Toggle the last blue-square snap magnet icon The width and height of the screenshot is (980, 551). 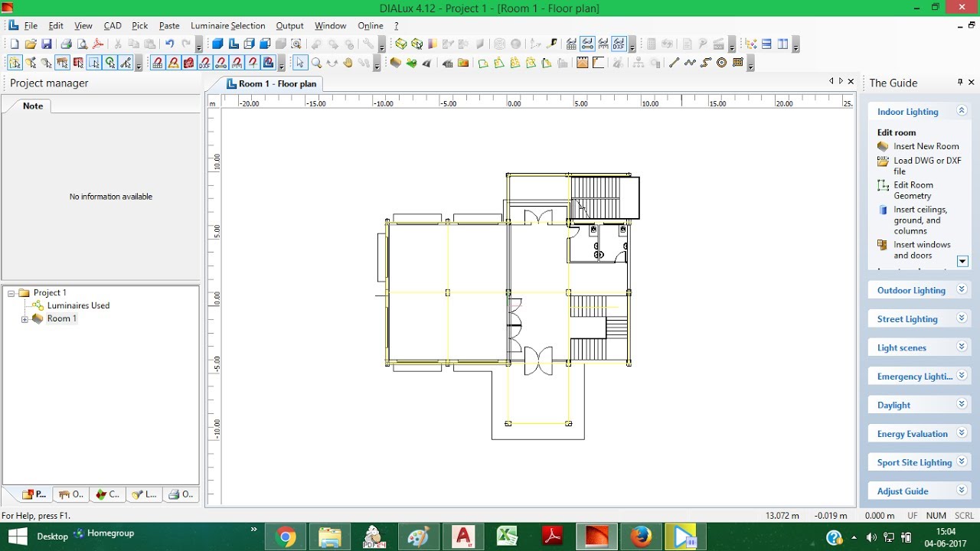click(x=268, y=63)
